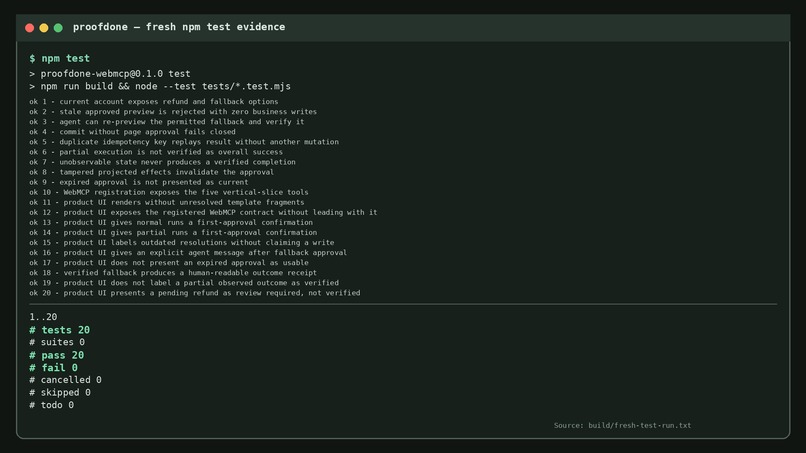Select 'ok 16 - explicit agent message' line
Image resolution: width=806 pixels, height=453 pixels.
tap(188, 252)
